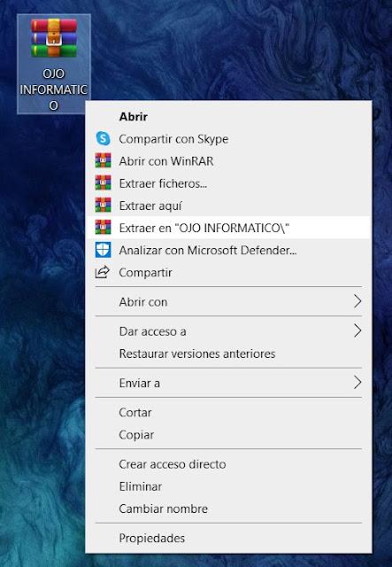This screenshot has width=392, height=567.
Task: Open the Enviar a entry
Action: (x=228, y=383)
